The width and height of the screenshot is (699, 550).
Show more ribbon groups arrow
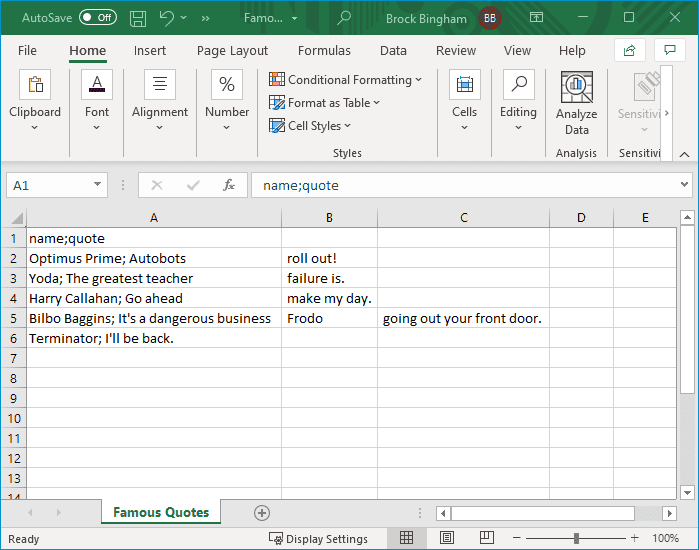(x=666, y=113)
